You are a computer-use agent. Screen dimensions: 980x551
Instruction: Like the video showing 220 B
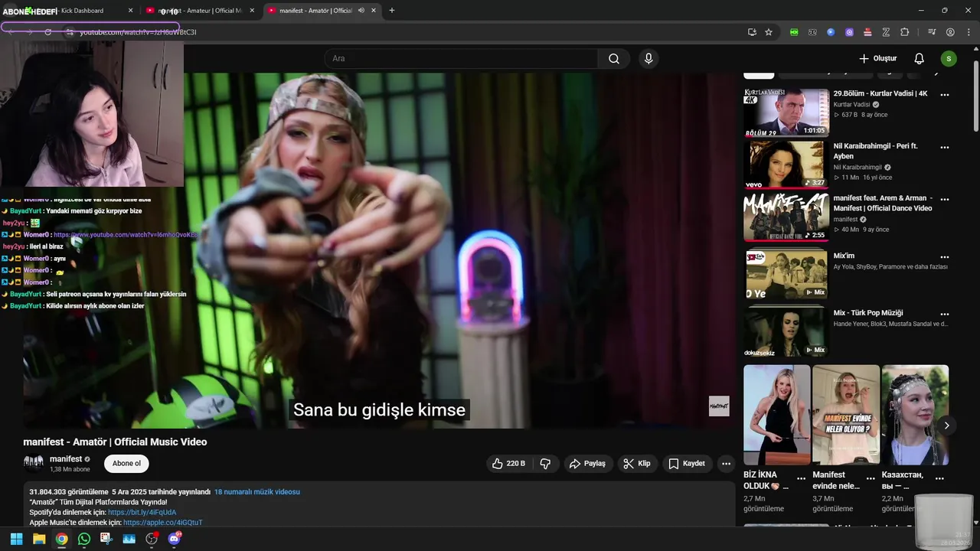click(x=508, y=464)
